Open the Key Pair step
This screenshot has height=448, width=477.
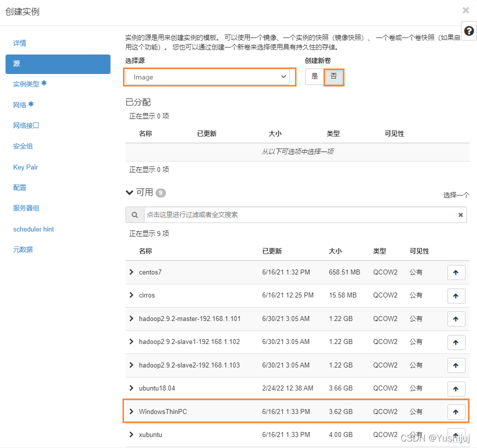pyautogui.click(x=25, y=167)
